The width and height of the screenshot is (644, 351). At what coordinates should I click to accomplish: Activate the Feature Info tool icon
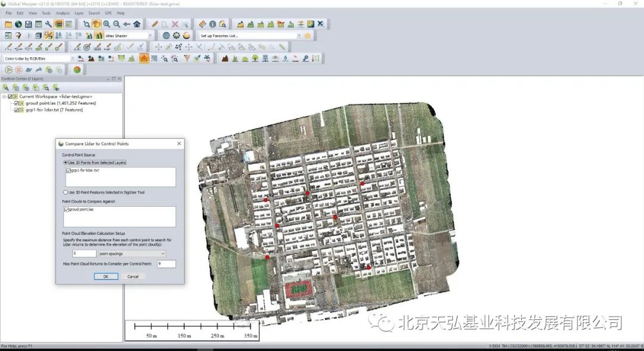(212, 24)
